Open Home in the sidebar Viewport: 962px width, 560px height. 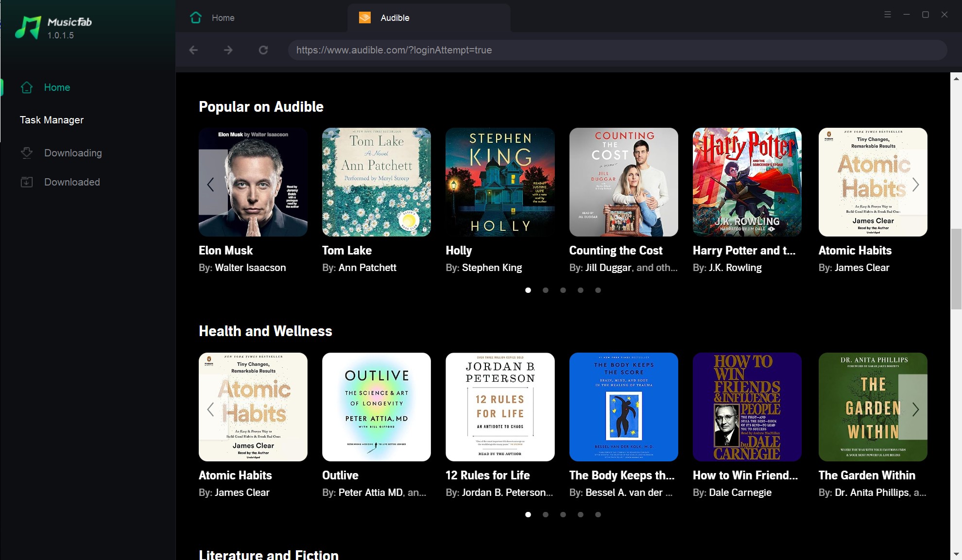pos(57,87)
